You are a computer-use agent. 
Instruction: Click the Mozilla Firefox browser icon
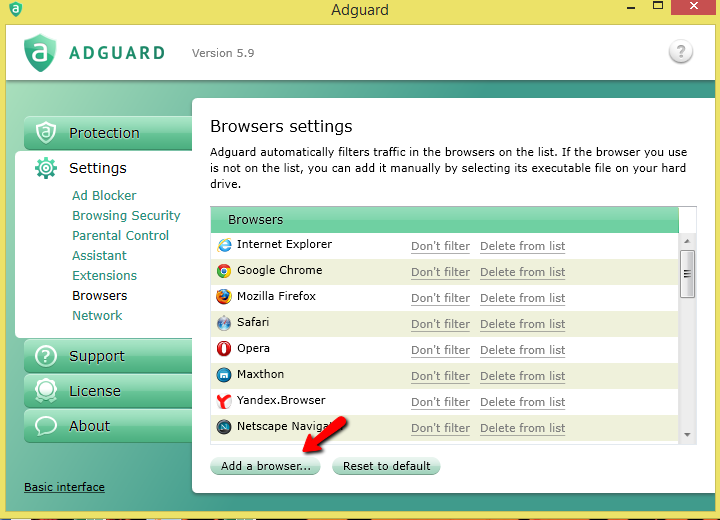pos(224,297)
